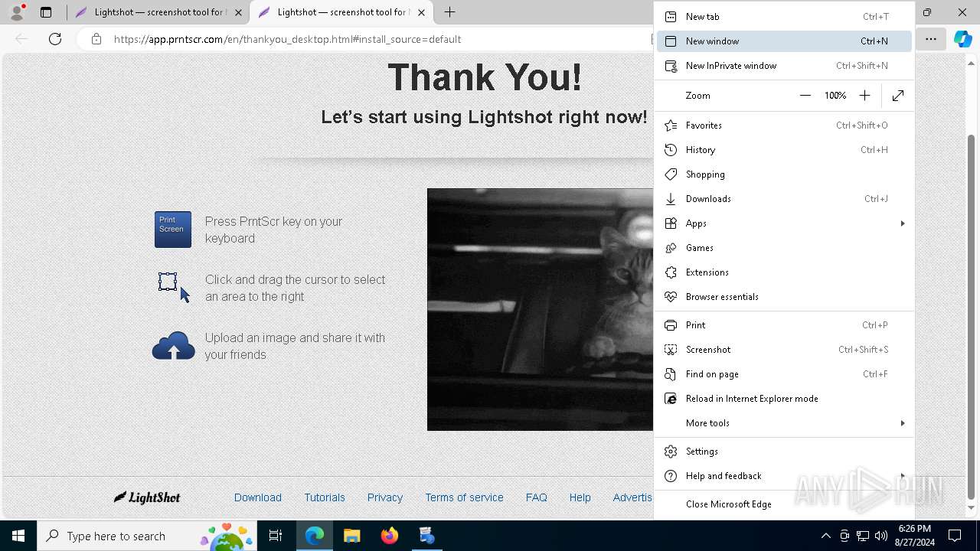Click the Print Screen key icon
Image resolution: width=980 pixels, height=551 pixels.
173,230
